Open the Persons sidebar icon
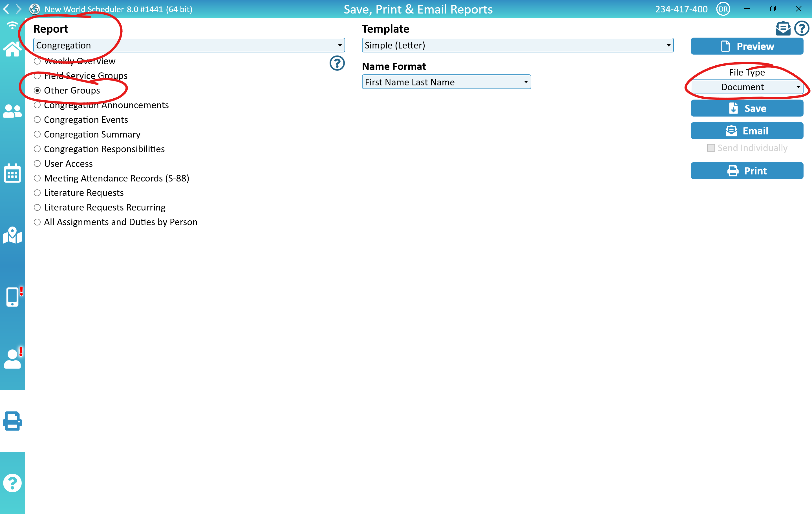812x514 pixels. pos(12,111)
